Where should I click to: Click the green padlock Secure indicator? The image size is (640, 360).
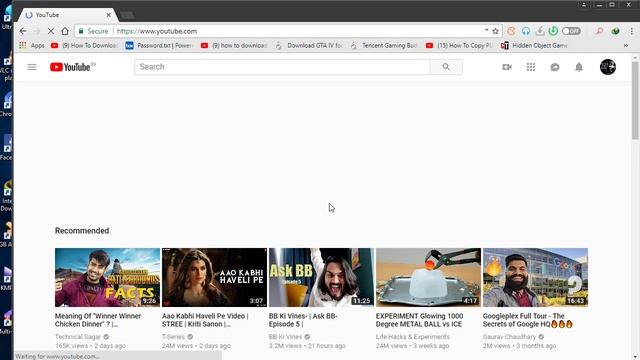click(93, 31)
